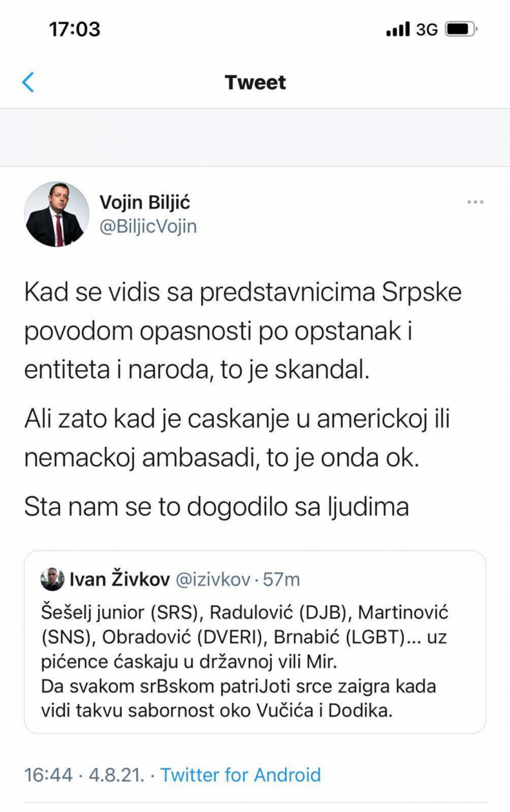The width and height of the screenshot is (510, 812).
Task: Open the tweet options with three-dot icon
Action: click(x=475, y=202)
